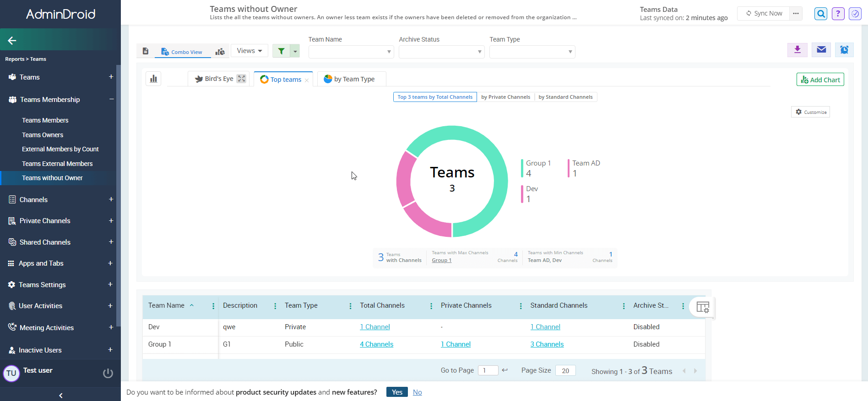Open the Views dropdown
Screen dimensions: 868x401
pyautogui.click(x=249, y=51)
